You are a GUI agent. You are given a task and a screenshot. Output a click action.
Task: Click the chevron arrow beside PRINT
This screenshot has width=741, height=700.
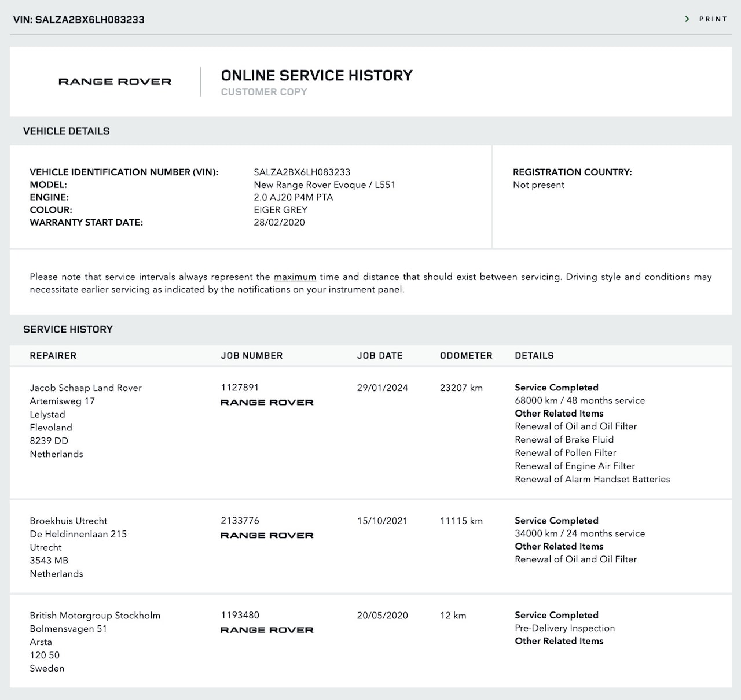687,19
